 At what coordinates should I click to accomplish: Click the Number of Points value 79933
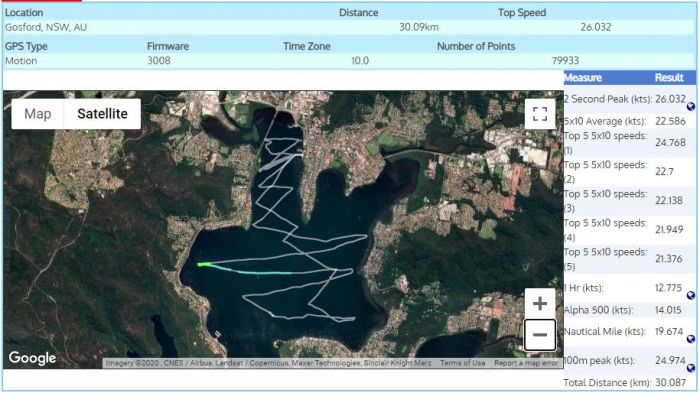pos(565,61)
